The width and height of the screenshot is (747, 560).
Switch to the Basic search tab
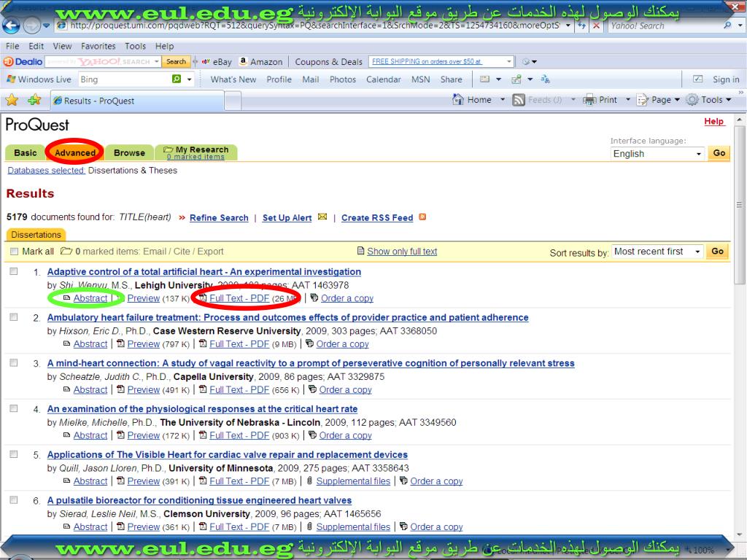click(26, 153)
